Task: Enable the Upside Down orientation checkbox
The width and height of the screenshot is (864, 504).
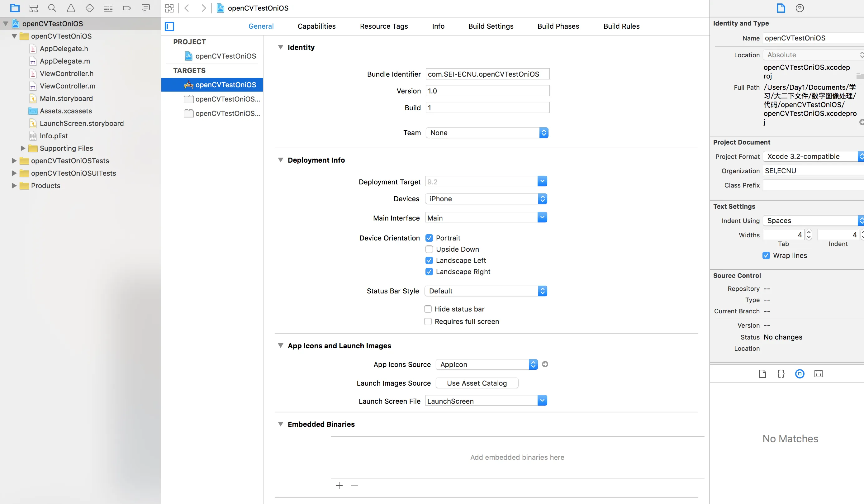Action: coord(429,249)
